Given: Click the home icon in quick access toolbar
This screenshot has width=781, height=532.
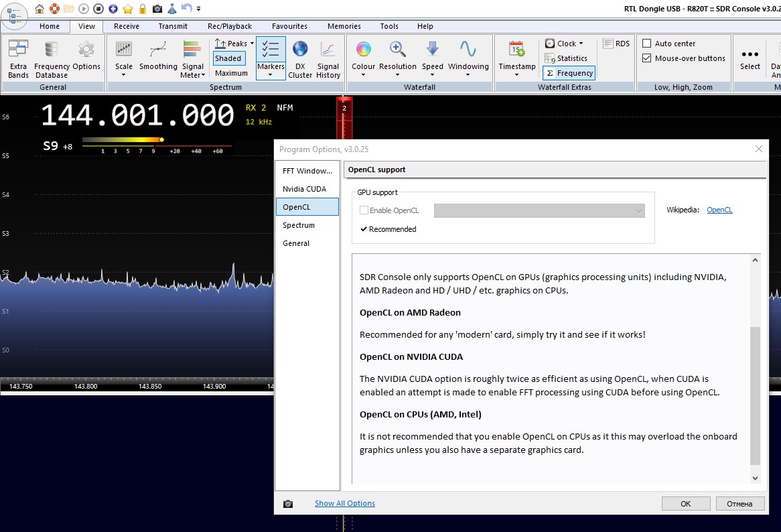Looking at the screenshot, I should click(x=40, y=9).
